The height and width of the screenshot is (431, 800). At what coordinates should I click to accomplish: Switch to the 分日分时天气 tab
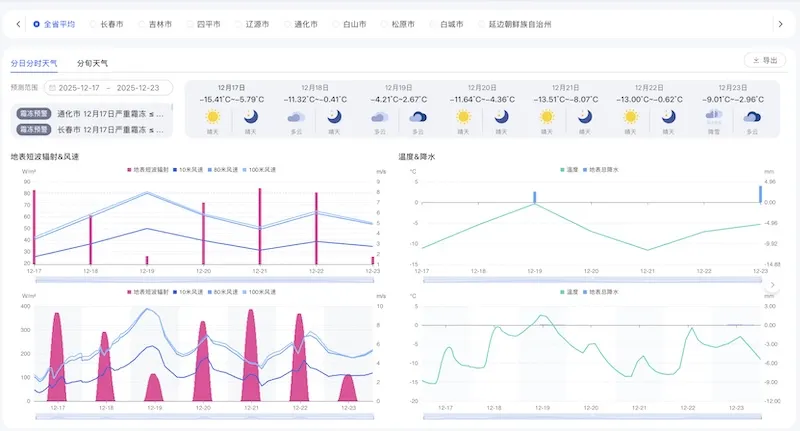pos(34,63)
